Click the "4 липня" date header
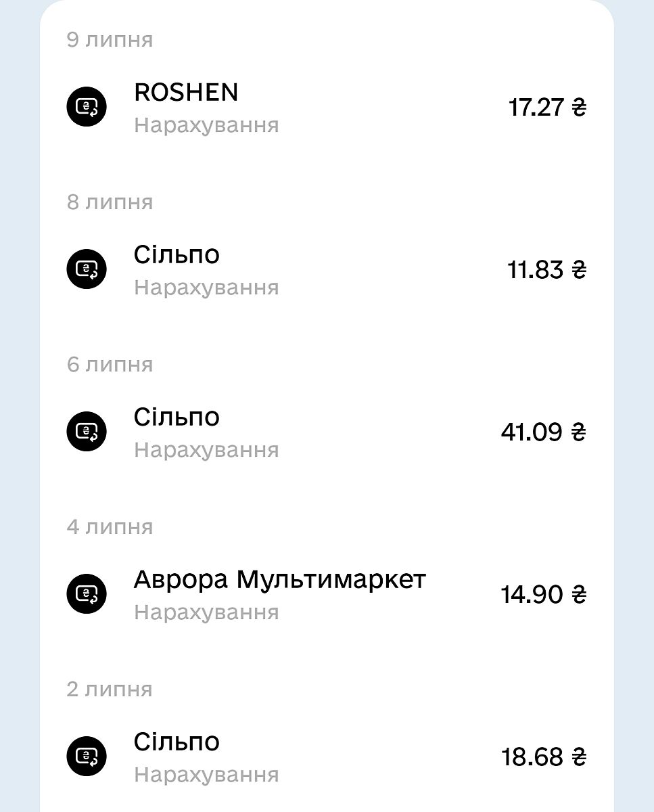 (x=110, y=527)
